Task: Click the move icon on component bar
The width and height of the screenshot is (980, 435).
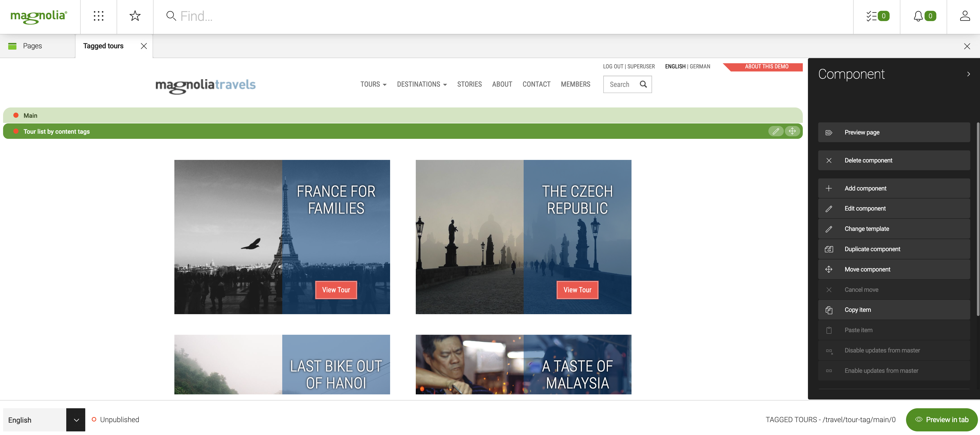Action: coord(792,131)
